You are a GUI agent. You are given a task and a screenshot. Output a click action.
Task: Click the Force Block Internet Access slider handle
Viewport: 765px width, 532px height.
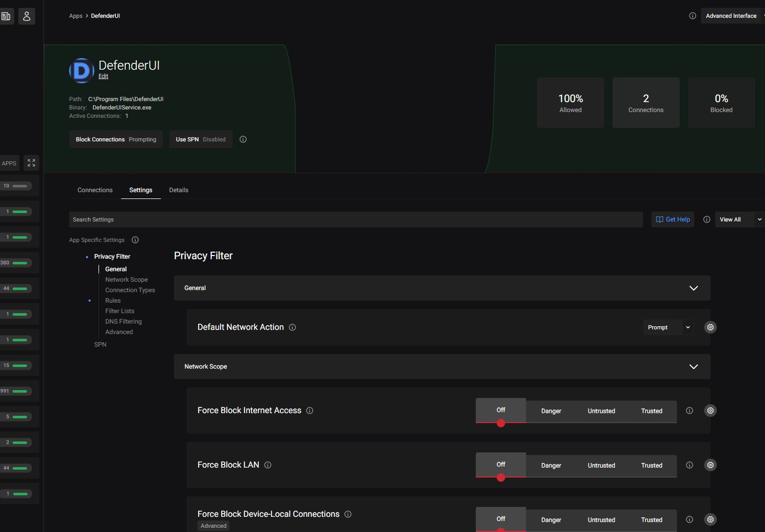point(501,423)
